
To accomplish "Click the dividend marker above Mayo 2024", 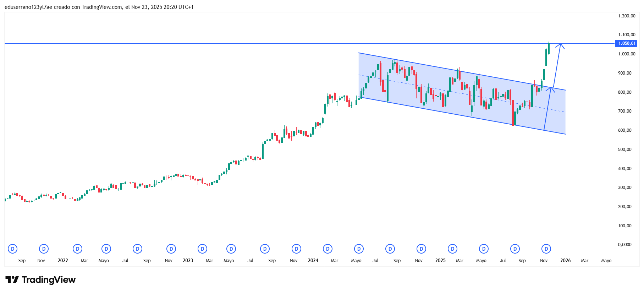I will pos(359,249).
